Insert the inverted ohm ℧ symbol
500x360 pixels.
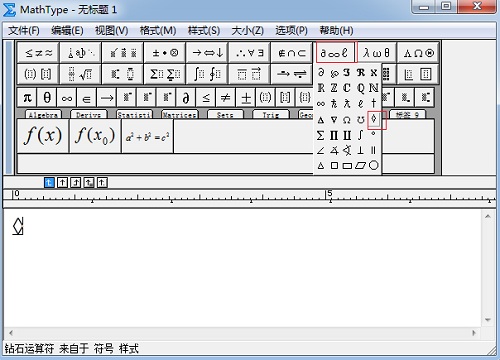[360, 120]
